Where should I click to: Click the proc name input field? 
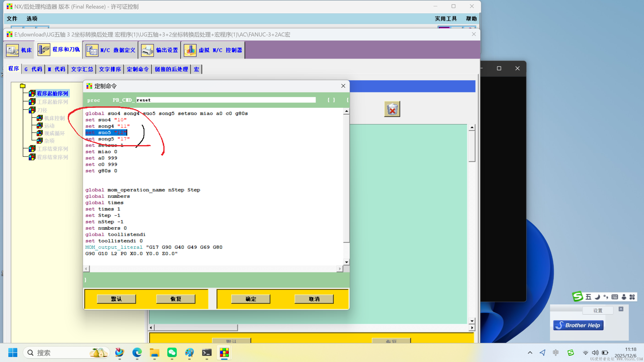point(226,100)
